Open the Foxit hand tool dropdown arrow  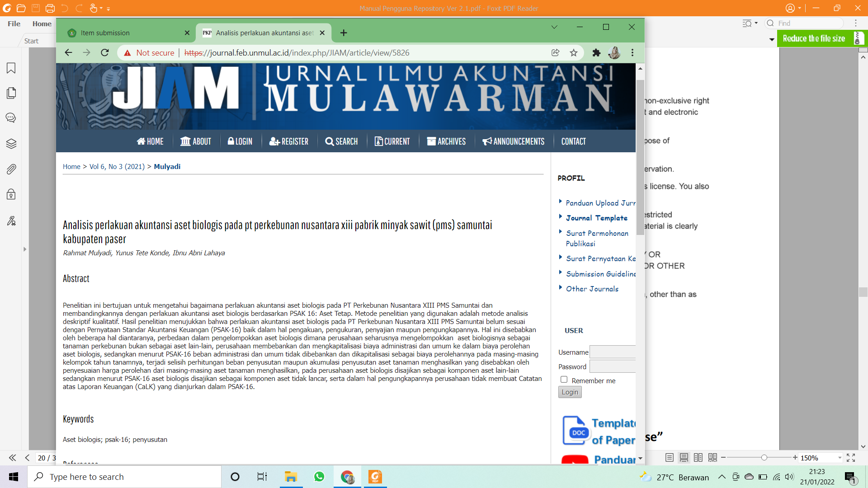coord(101,8)
